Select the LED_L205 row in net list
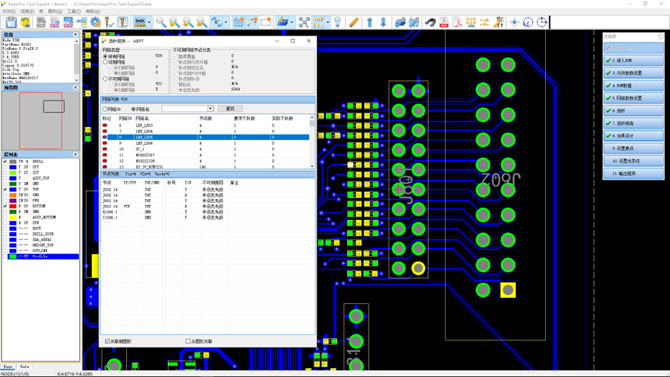The image size is (670, 377). click(205, 137)
